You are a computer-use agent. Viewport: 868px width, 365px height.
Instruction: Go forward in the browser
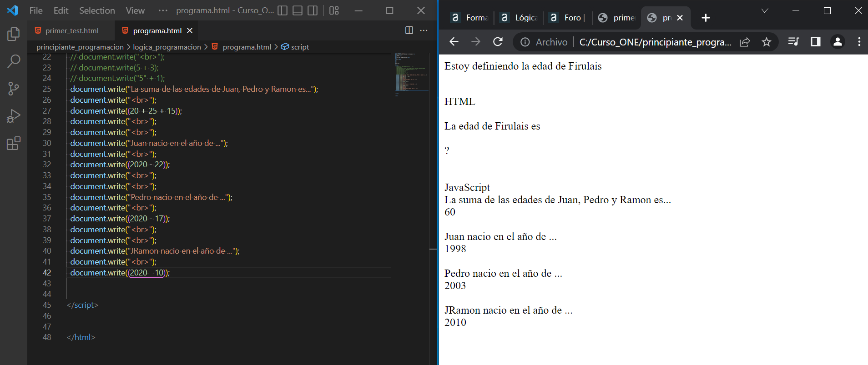pos(476,42)
